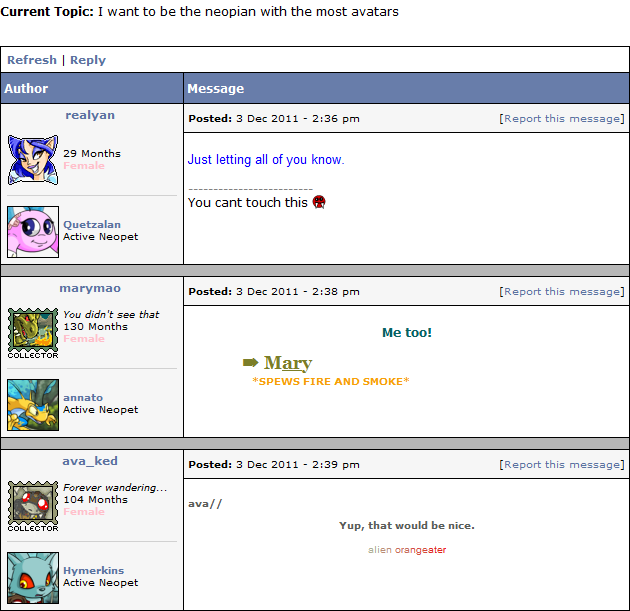Image resolution: width=630 pixels, height=611 pixels.
Task: Refresh the topic page
Action: coord(32,60)
